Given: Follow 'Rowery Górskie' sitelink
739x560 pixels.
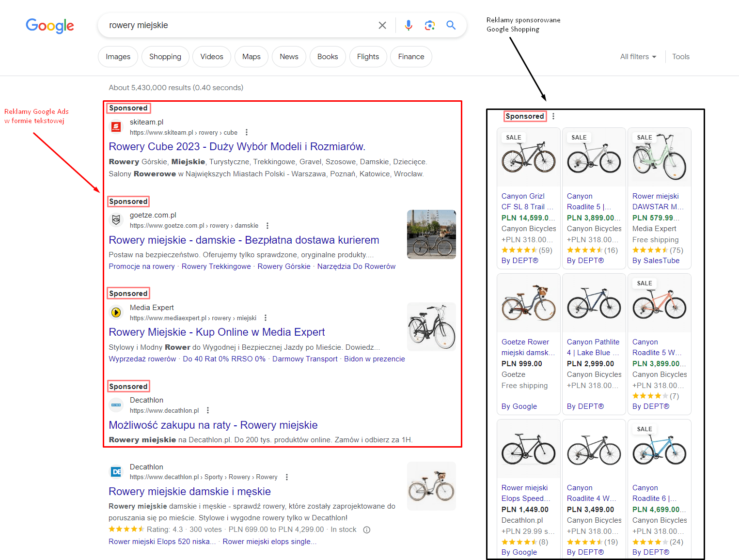Looking at the screenshot, I should click(284, 266).
